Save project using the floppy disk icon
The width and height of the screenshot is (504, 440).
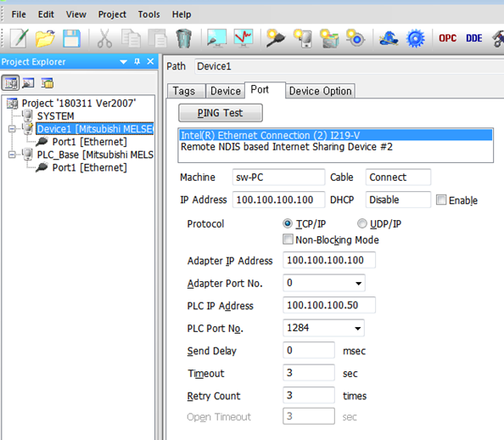[x=71, y=38]
